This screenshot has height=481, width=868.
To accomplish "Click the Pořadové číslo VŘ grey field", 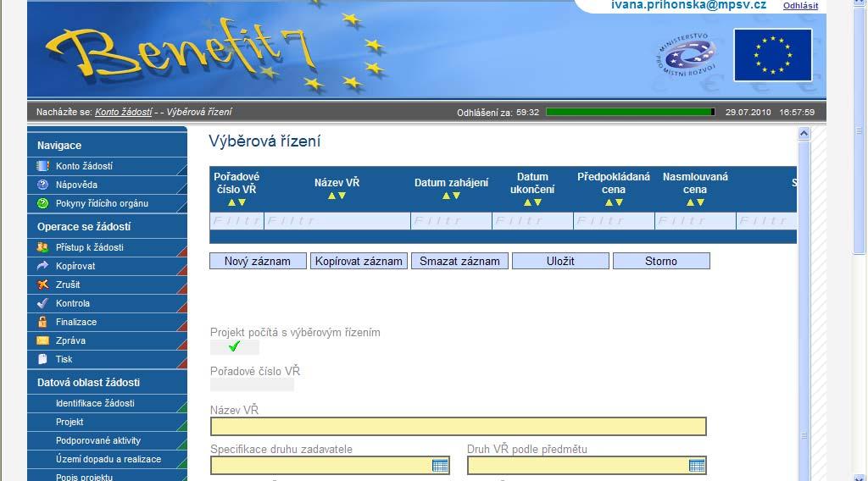I will (x=252, y=384).
